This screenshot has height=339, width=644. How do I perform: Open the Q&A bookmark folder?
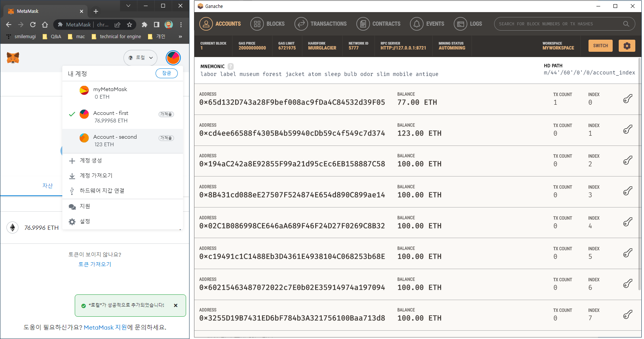[x=52, y=37]
